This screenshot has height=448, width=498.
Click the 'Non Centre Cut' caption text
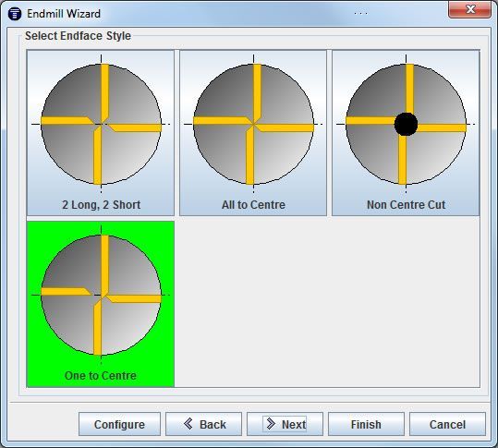click(406, 205)
